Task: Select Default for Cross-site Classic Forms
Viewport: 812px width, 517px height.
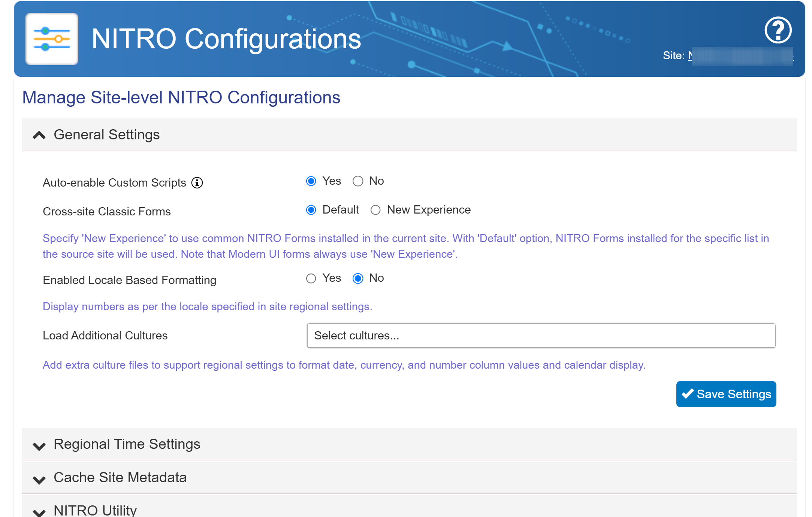Action: [311, 210]
